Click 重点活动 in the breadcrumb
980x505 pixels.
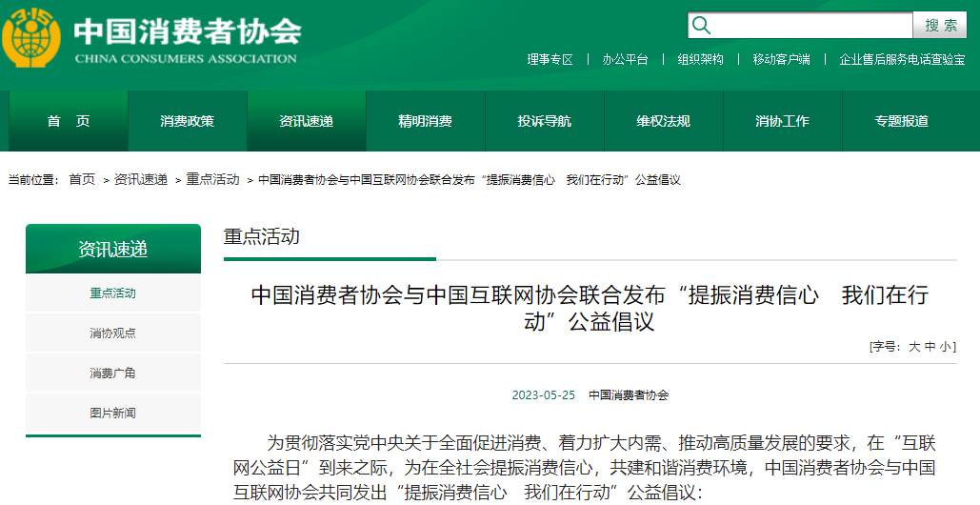pyautogui.click(x=212, y=180)
